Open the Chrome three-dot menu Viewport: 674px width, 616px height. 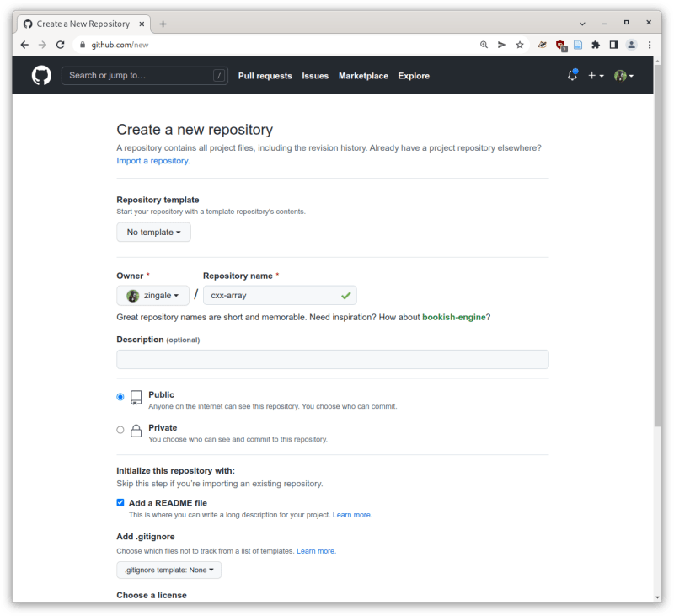tap(650, 45)
